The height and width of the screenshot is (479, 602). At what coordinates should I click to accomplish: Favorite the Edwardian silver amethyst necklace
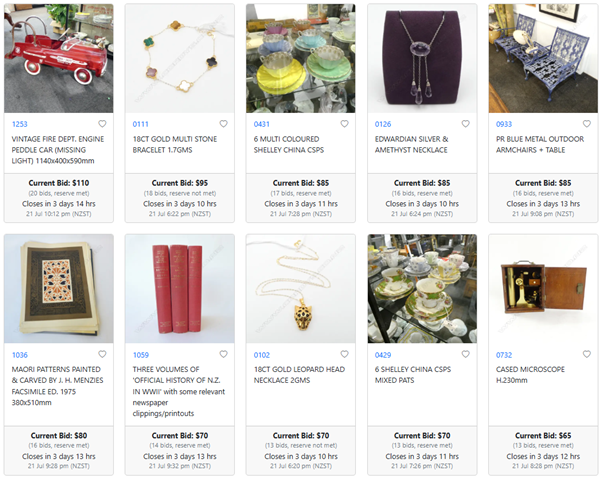click(x=465, y=124)
